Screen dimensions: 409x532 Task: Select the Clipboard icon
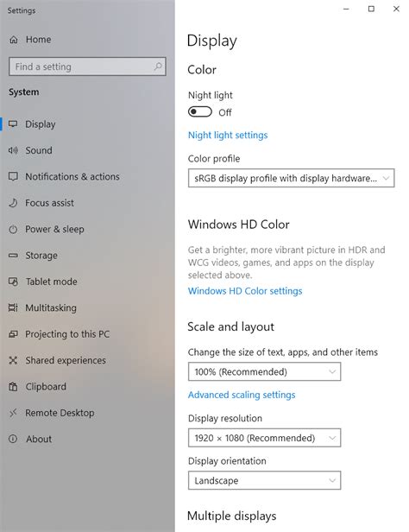point(13,386)
